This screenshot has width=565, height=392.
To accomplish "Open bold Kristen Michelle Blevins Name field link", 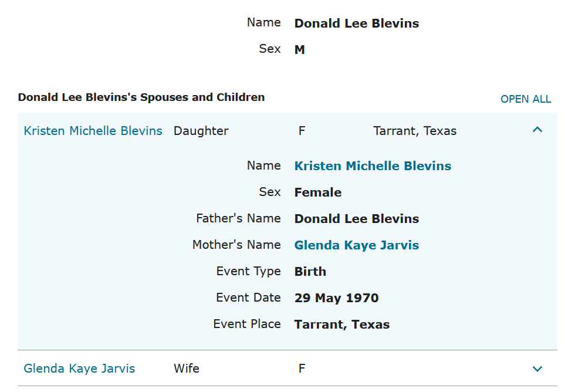I will coord(373,166).
